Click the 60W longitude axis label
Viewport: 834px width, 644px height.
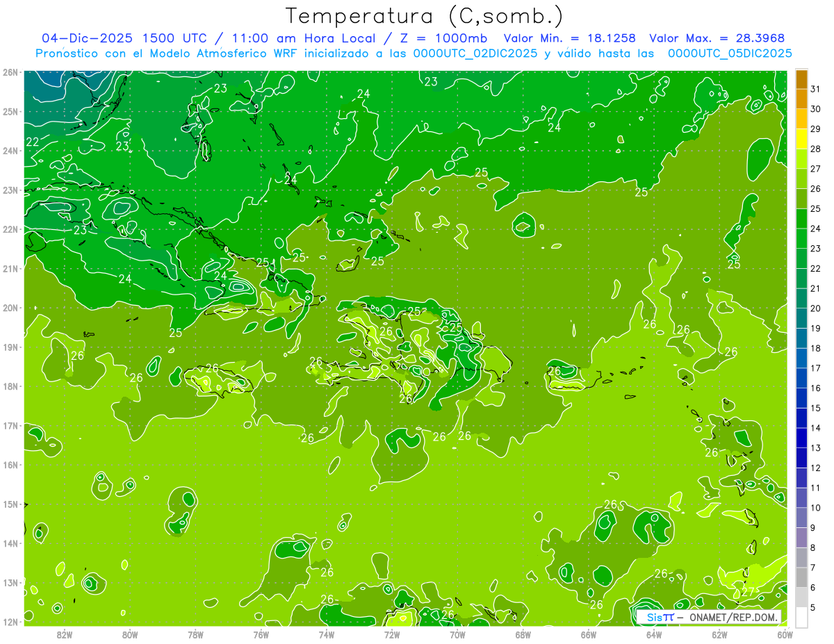click(x=785, y=634)
